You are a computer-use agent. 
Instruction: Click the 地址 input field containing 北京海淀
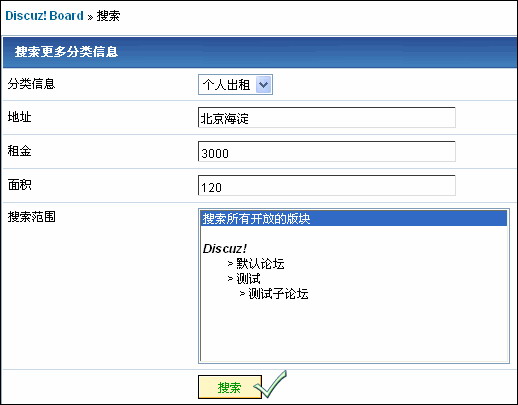pyautogui.click(x=327, y=118)
